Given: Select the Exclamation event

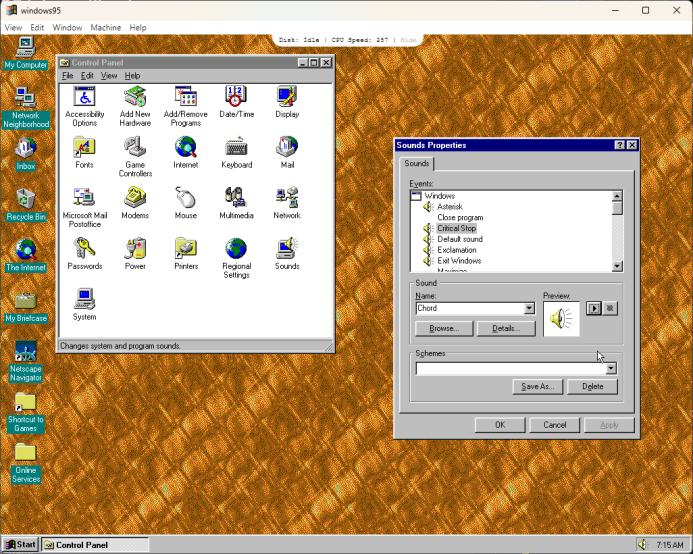Looking at the screenshot, I should coord(457,250).
